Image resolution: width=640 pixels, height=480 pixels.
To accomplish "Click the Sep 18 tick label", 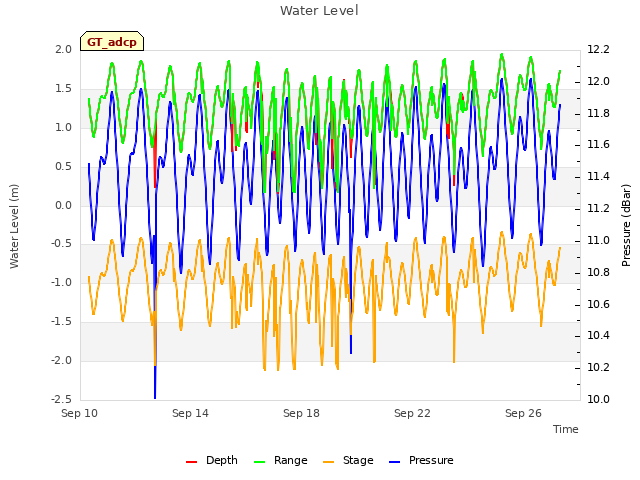I will 301,413.
